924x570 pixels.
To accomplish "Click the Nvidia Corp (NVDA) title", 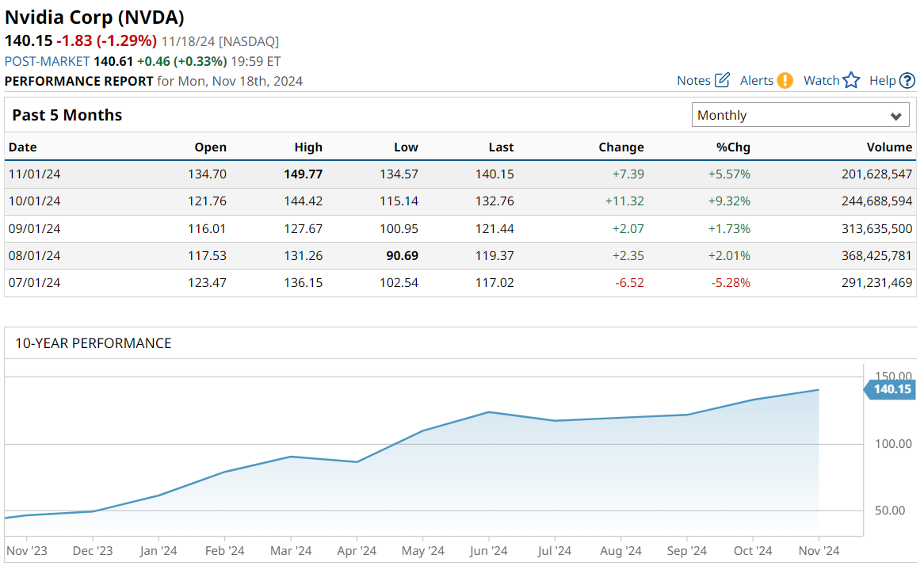I will 94,17.
